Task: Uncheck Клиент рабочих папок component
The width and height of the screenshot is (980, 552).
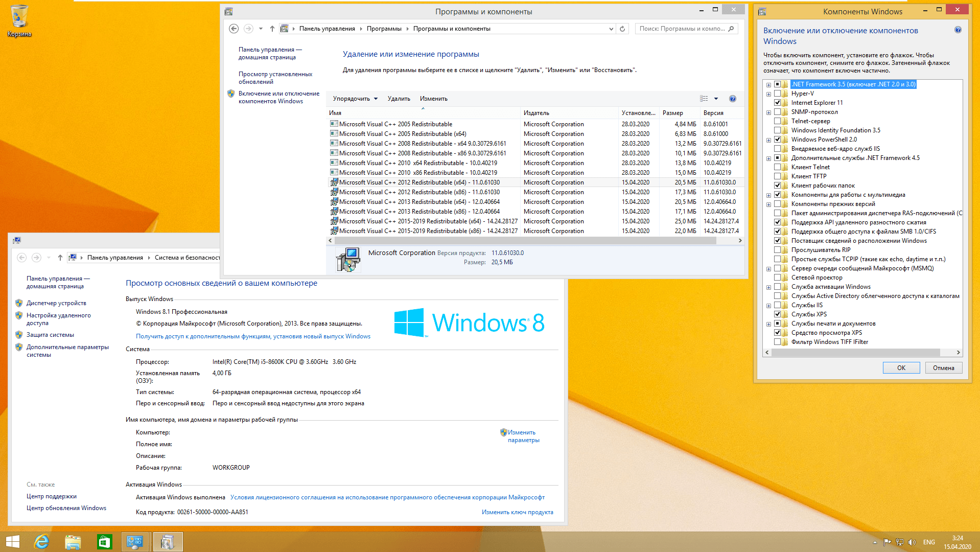Action: point(777,186)
